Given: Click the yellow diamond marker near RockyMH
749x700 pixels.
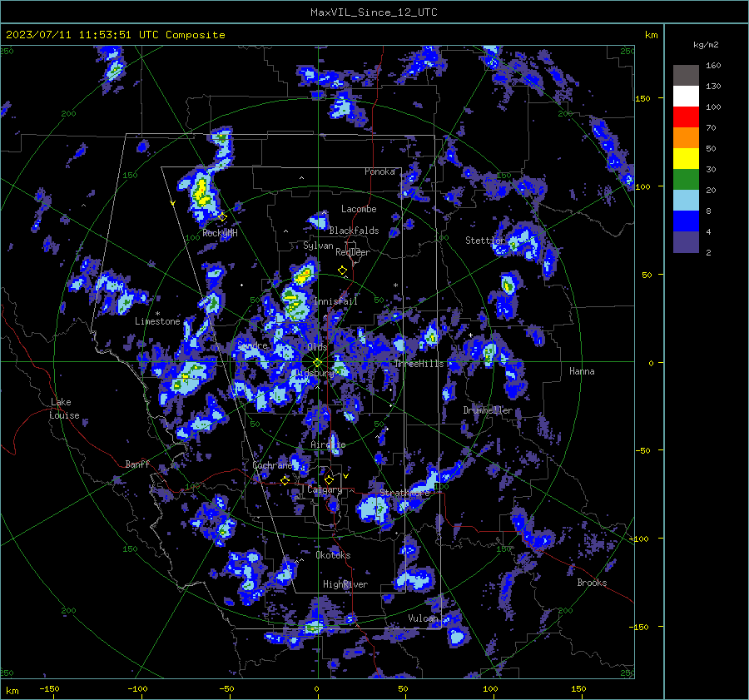Looking at the screenshot, I should click(x=222, y=217).
